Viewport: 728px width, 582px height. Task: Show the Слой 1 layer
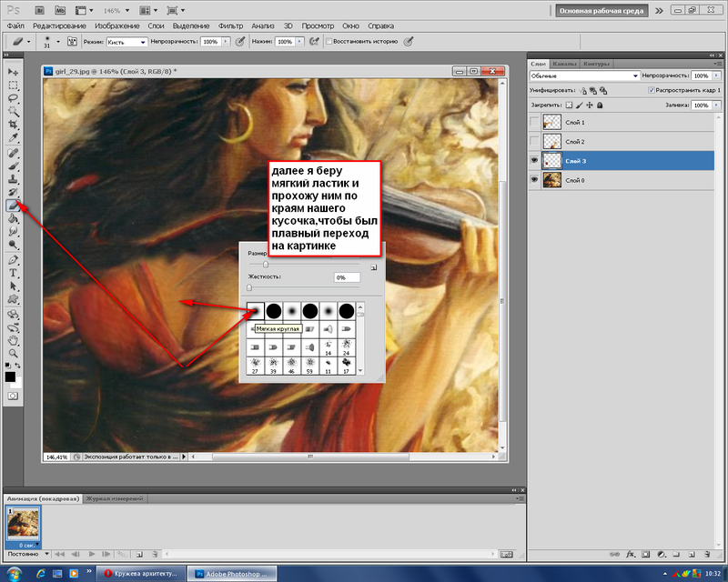point(534,122)
